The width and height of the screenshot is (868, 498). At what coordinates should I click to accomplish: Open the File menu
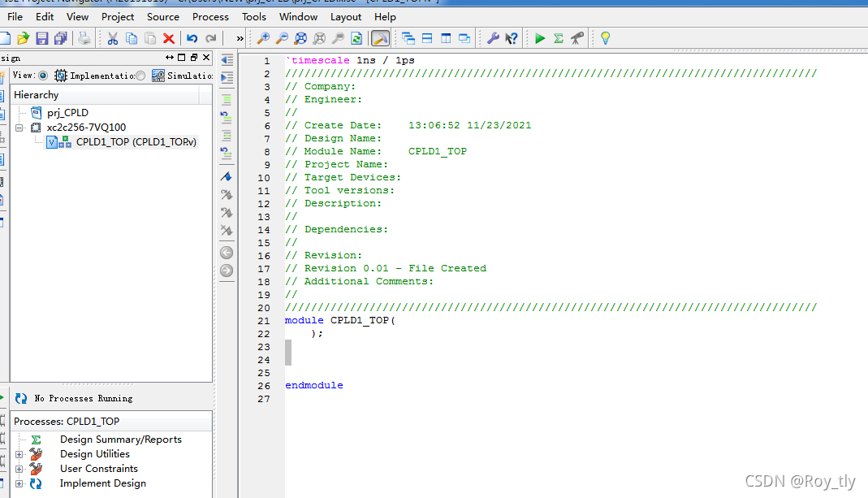[x=15, y=16]
